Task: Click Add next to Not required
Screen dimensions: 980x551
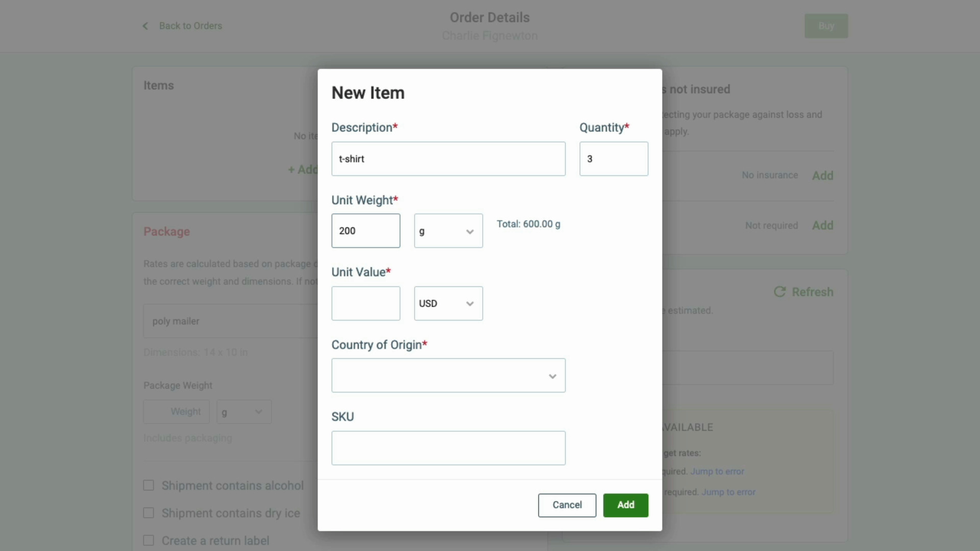Action: pyautogui.click(x=823, y=226)
